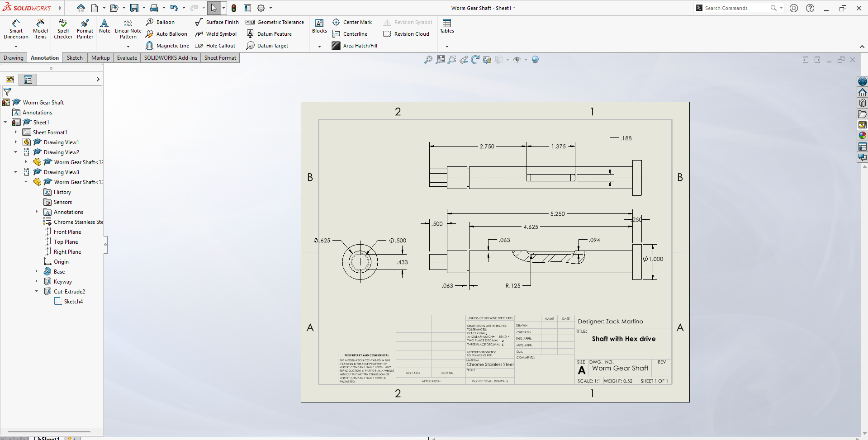Insert a Weld Symbol
The width and height of the screenshot is (868, 440).
coord(216,34)
